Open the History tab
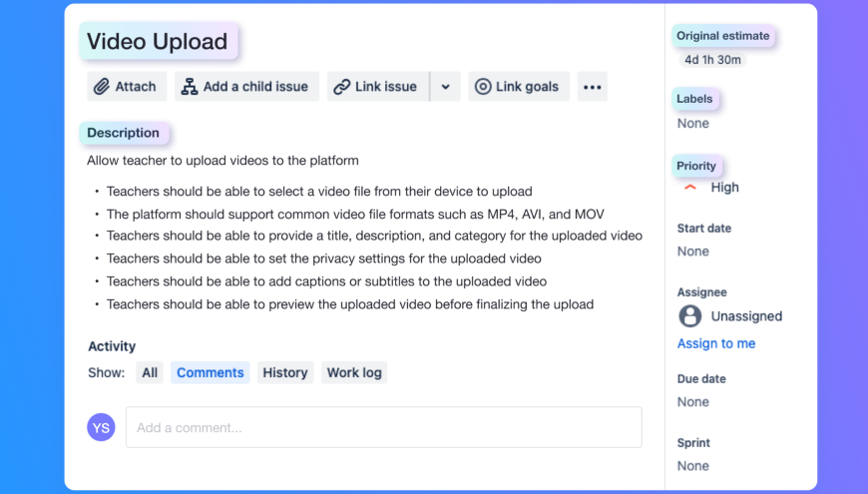 point(285,373)
